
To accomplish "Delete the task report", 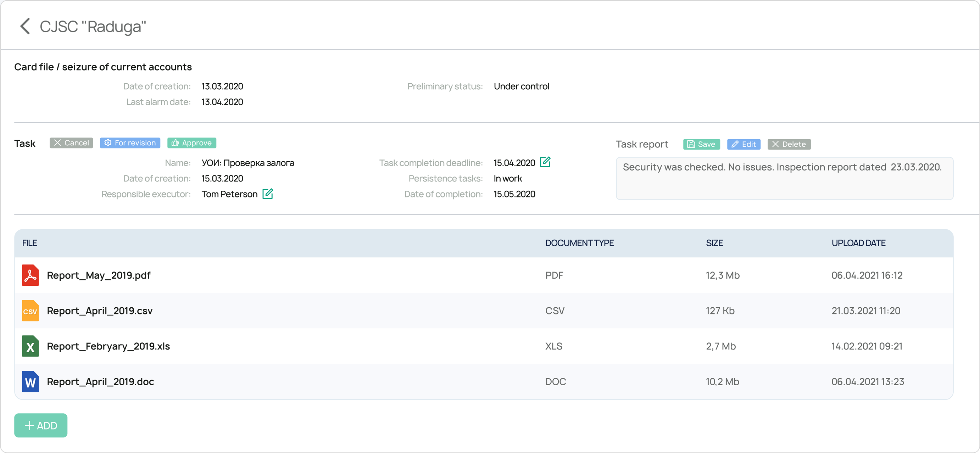I will [x=789, y=144].
